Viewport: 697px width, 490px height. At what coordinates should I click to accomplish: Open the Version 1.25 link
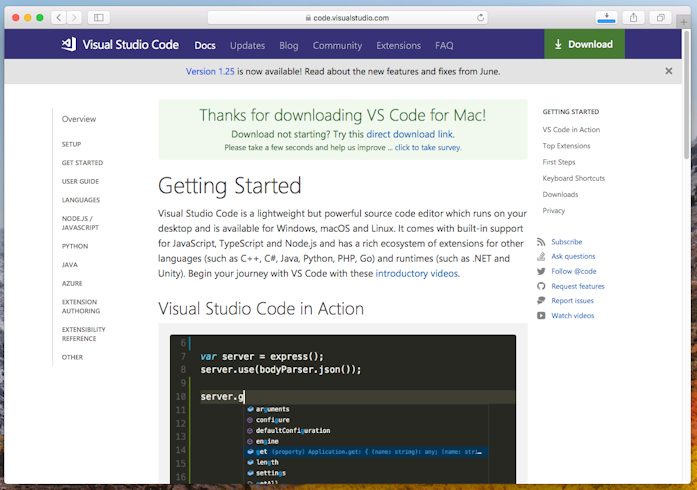coord(210,72)
